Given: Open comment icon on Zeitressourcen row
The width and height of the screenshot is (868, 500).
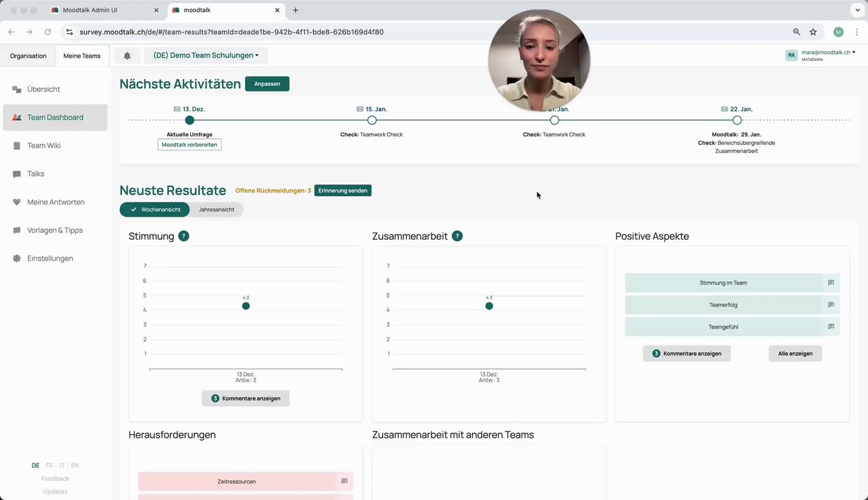Looking at the screenshot, I should point(344,482).
